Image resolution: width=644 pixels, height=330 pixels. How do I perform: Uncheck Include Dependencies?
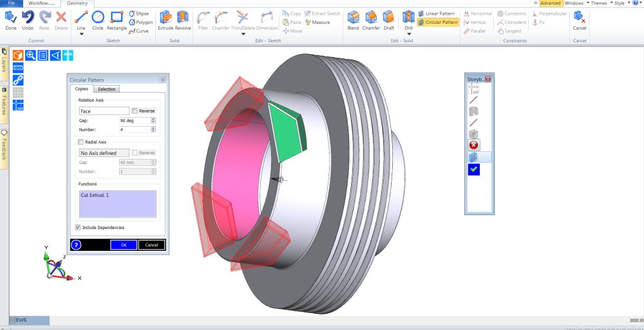point(78,227)
